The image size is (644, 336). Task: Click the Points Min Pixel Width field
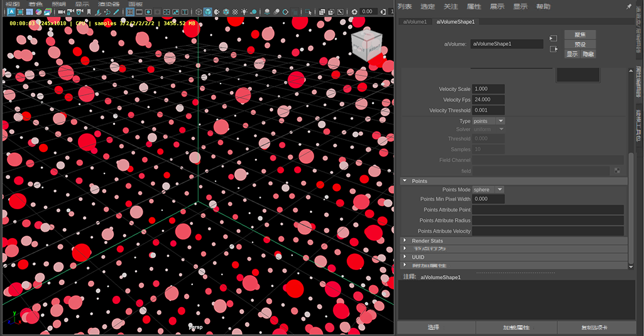tap(488, 199)
